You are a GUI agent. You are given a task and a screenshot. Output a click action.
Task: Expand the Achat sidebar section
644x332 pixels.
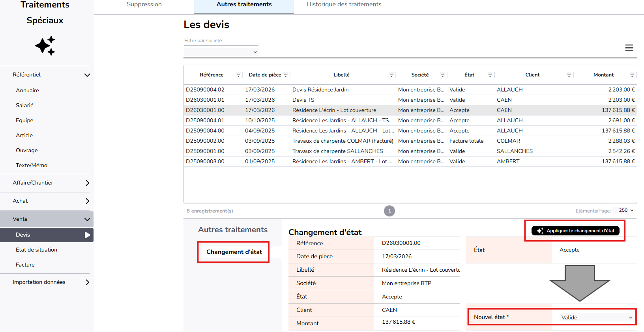point(87,201)
